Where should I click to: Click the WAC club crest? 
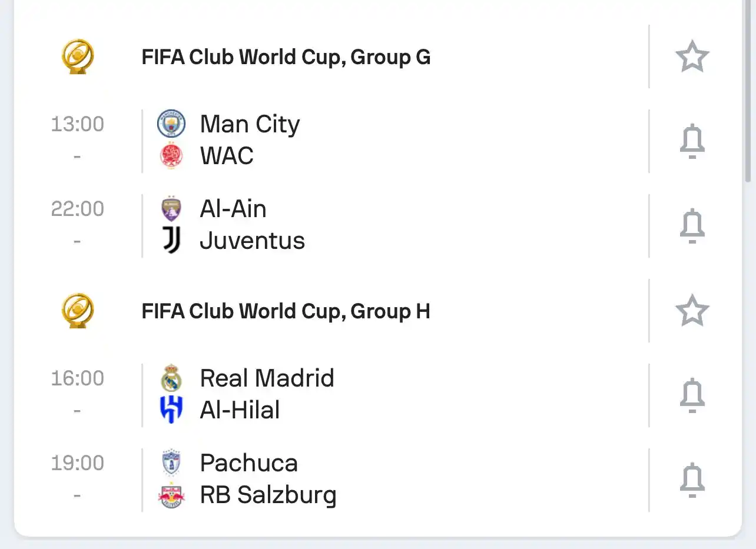click(171, 156)
